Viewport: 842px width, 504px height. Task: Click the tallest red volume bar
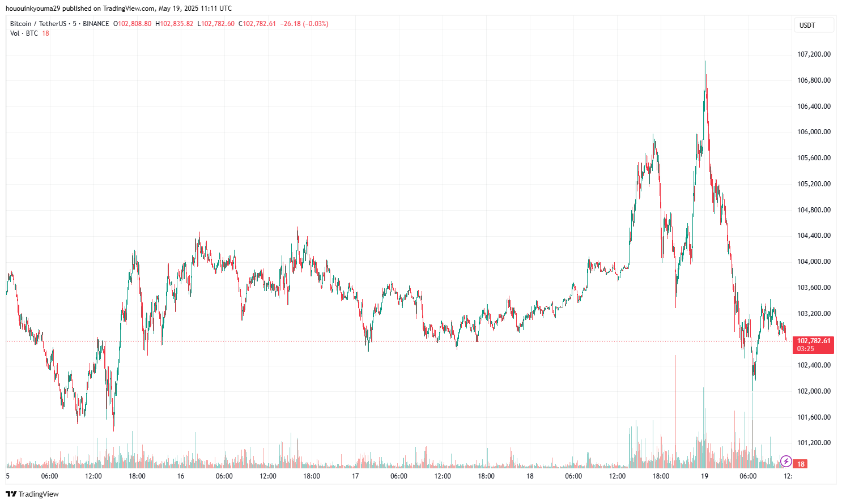click(675, 408)
